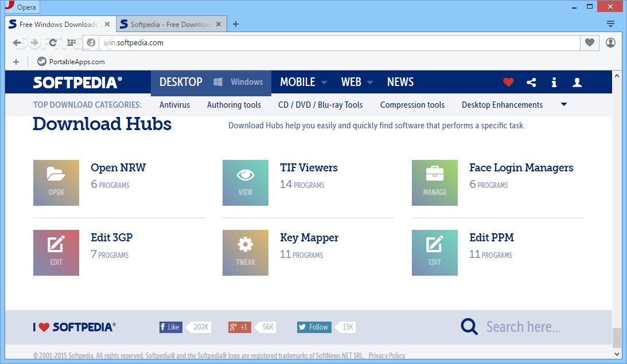Open the TIF Viewers VIEW tile icon

click(246, 183)
